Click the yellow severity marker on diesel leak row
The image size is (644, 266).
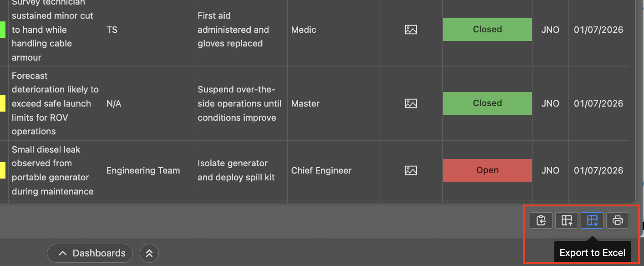pos(3,170)
